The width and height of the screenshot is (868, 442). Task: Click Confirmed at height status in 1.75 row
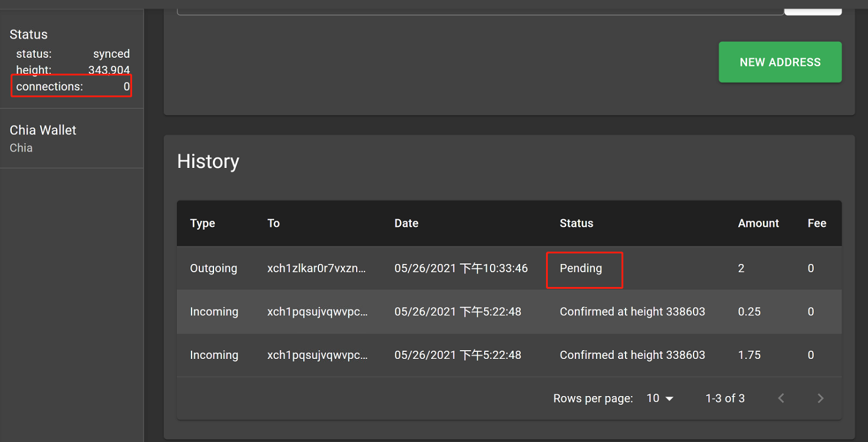pos(632,355)
